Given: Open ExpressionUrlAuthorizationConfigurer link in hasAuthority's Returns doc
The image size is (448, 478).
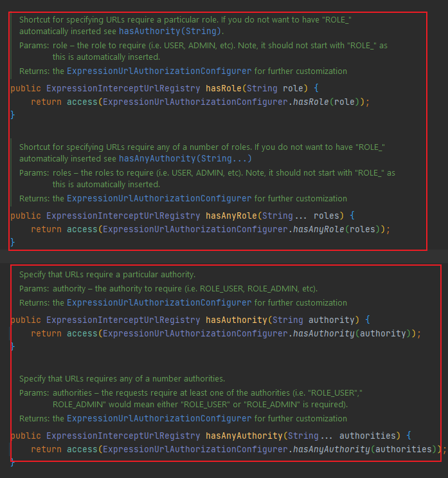Looking at the screenshot, I should tap(159, 303).
